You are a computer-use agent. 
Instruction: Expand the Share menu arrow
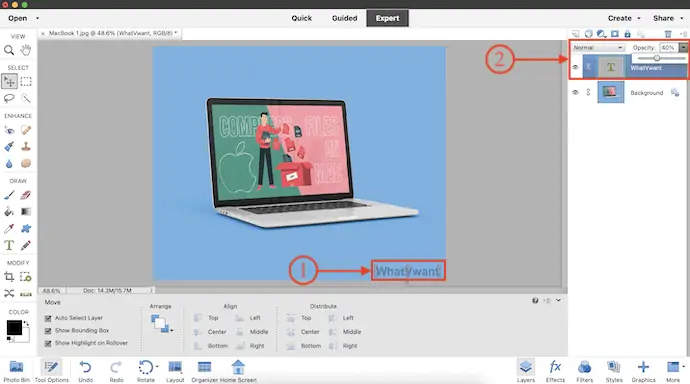tap(682, 18)
